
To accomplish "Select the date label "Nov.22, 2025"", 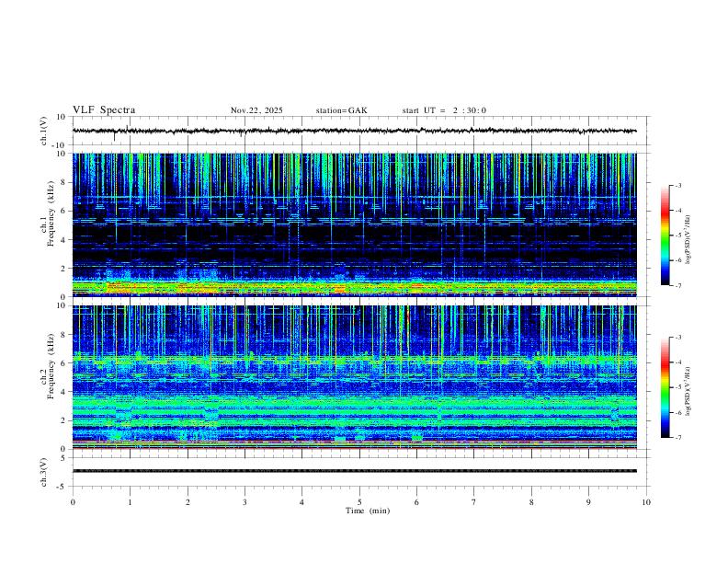I will point(256,110).
